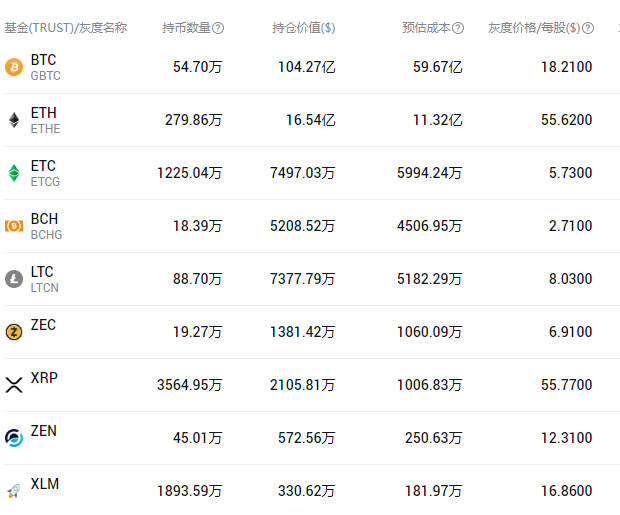Click help icon beside 预估成本 header
The image size is (620, 515).
tap(458, 28)
